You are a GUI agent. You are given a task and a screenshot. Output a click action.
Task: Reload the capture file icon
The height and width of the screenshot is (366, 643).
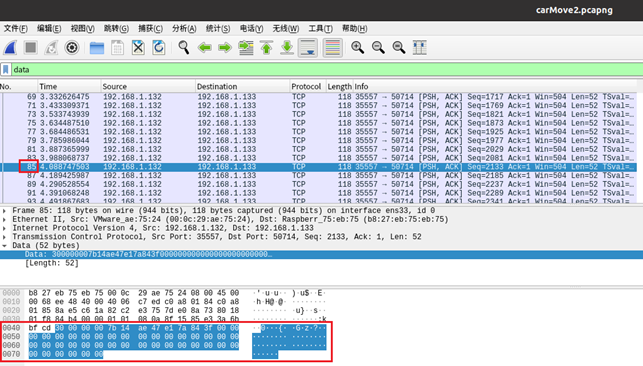(159, 48)
